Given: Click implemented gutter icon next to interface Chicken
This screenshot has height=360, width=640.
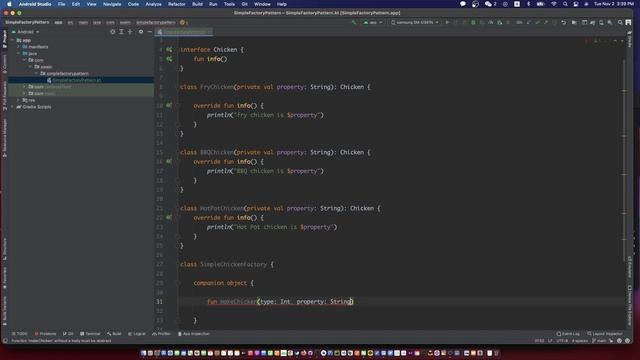Looking at the screenshot, I should (x=169, y=49).
